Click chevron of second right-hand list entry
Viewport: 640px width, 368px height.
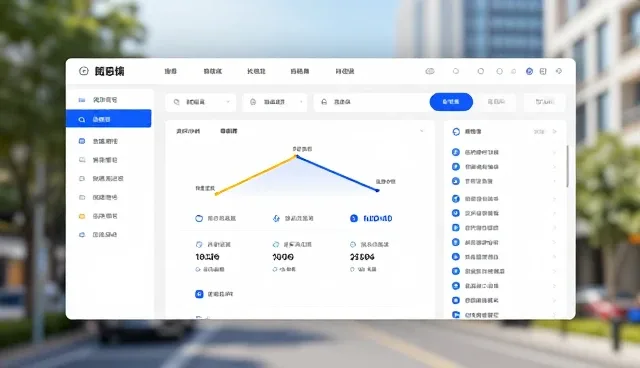pos(554,167)
